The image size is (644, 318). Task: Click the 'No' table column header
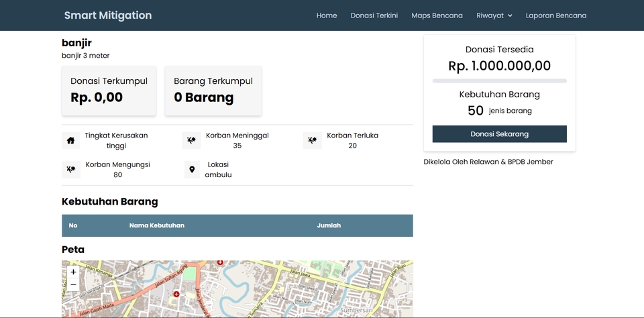click(x=73, y=225)
